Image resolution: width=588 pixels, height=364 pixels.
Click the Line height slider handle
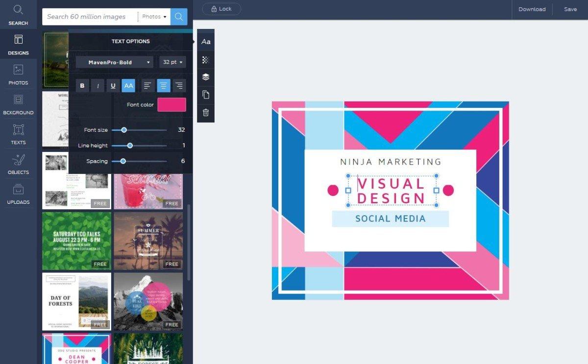130,146
